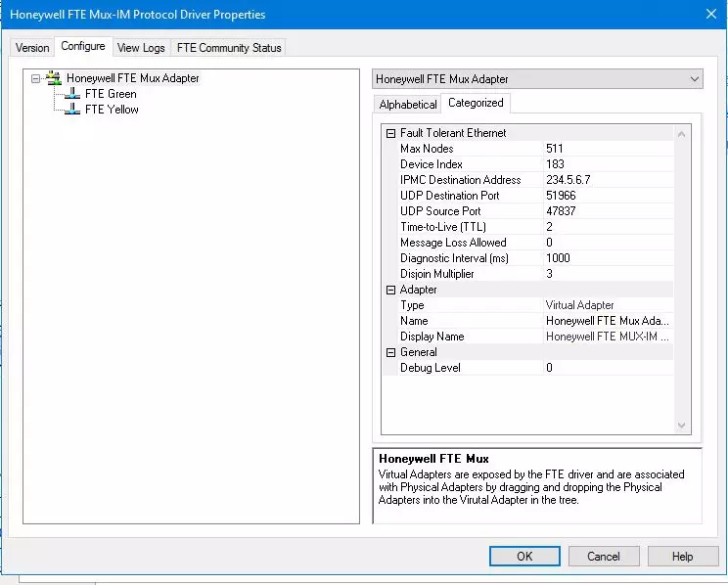Close the Driver Properties dialog
This screenshot has width=728, height=585.
coord(711,14)
